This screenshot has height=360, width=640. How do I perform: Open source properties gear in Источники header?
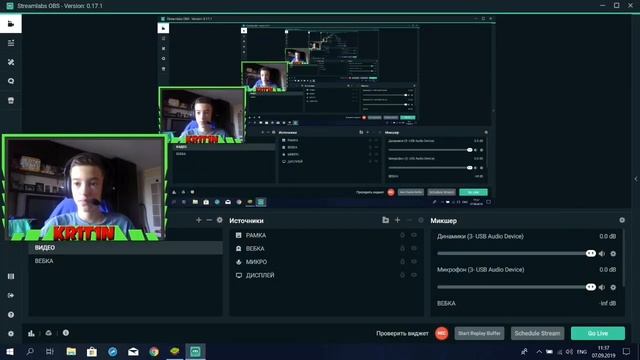pos(421,220)
